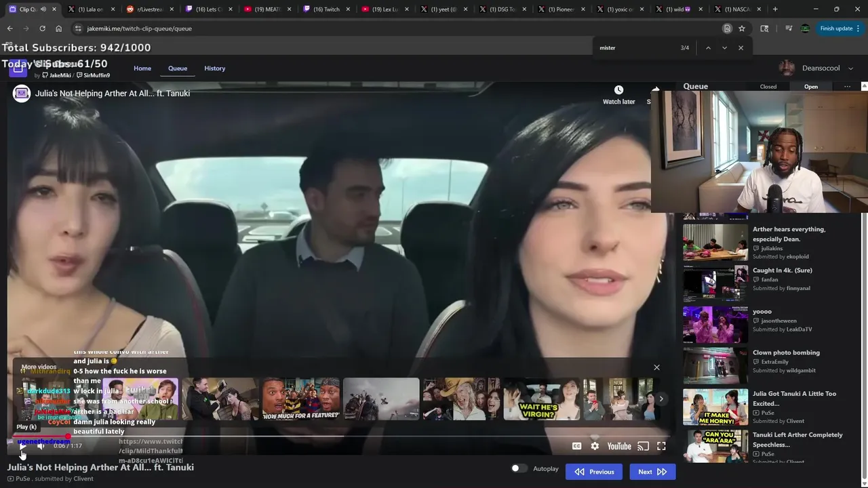This screenshot has width=868, height=488.
Task: Open the History tab
Action: 214,68
